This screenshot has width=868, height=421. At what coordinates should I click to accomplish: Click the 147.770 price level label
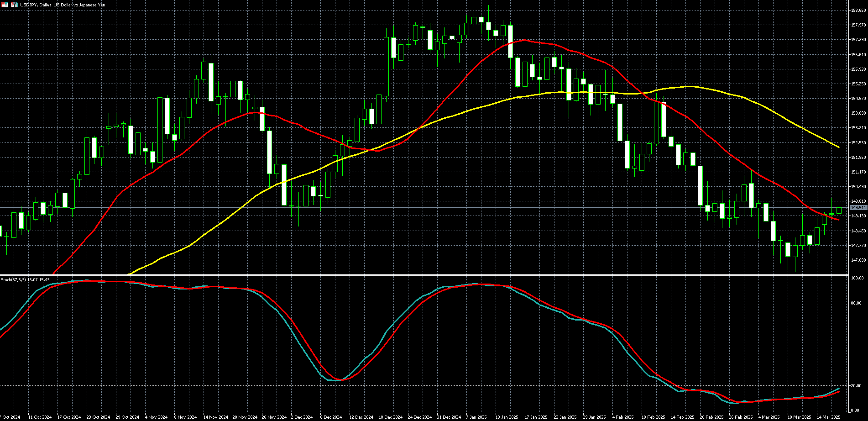click(x=858, y=246)
